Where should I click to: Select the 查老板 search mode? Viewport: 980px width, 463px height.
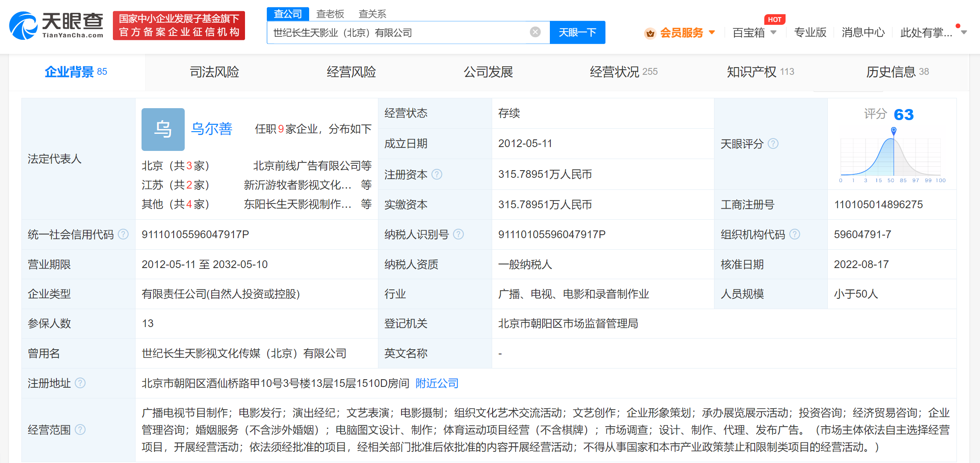point(330,14)
